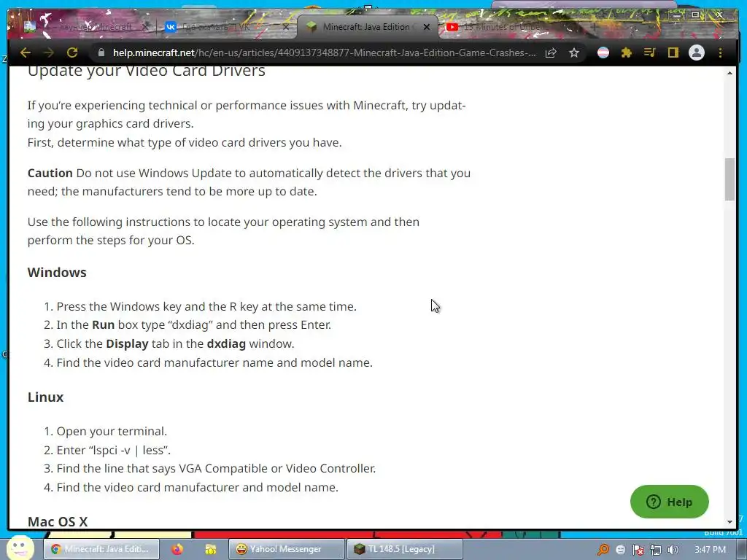
Task: Click the scrollbar up arrow
Action: [729, 73]
